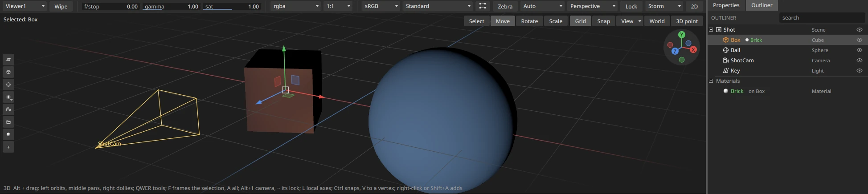Open the View dropdown in viewport toolbar
This screenshot has height=194, width=868.
(630, 21)
